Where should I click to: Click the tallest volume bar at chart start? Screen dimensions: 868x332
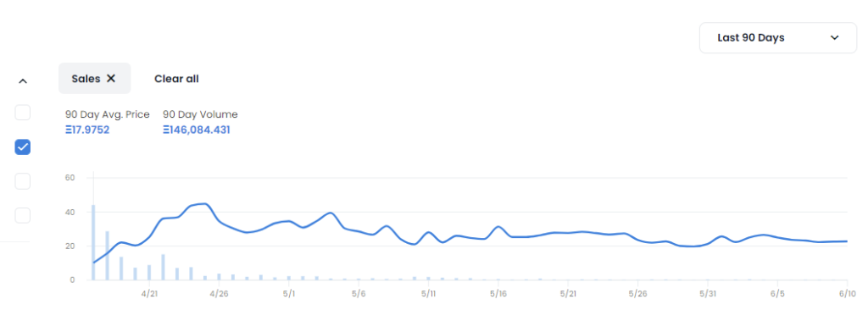93,242
